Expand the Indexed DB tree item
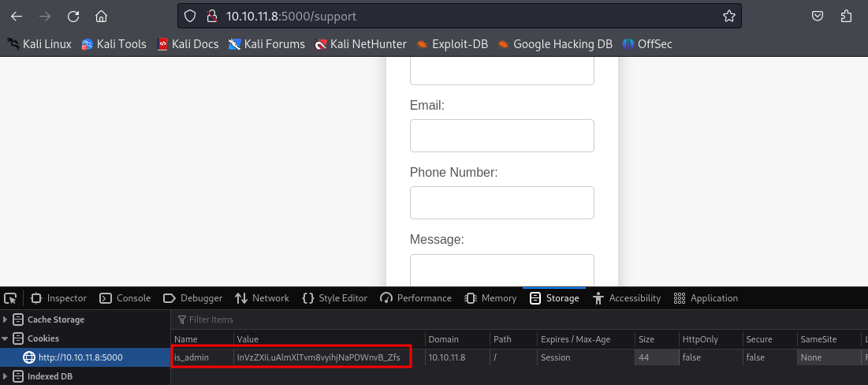 [6, 376]
